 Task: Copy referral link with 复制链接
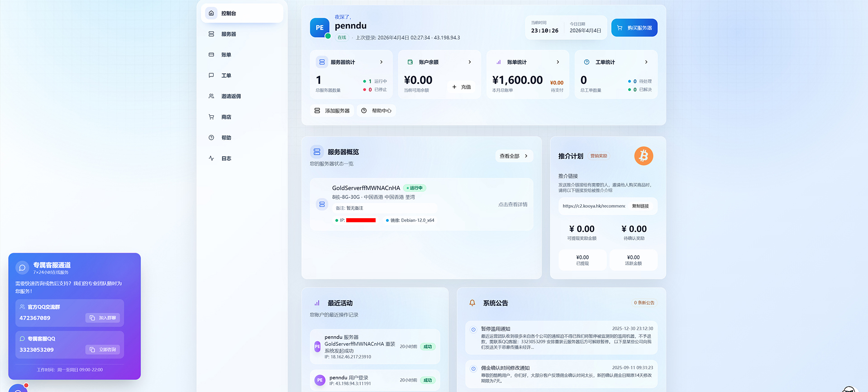click(x=640, y=206)
